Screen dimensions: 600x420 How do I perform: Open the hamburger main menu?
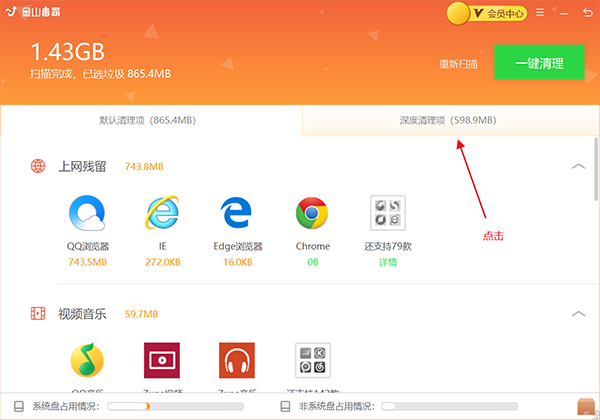540,13
